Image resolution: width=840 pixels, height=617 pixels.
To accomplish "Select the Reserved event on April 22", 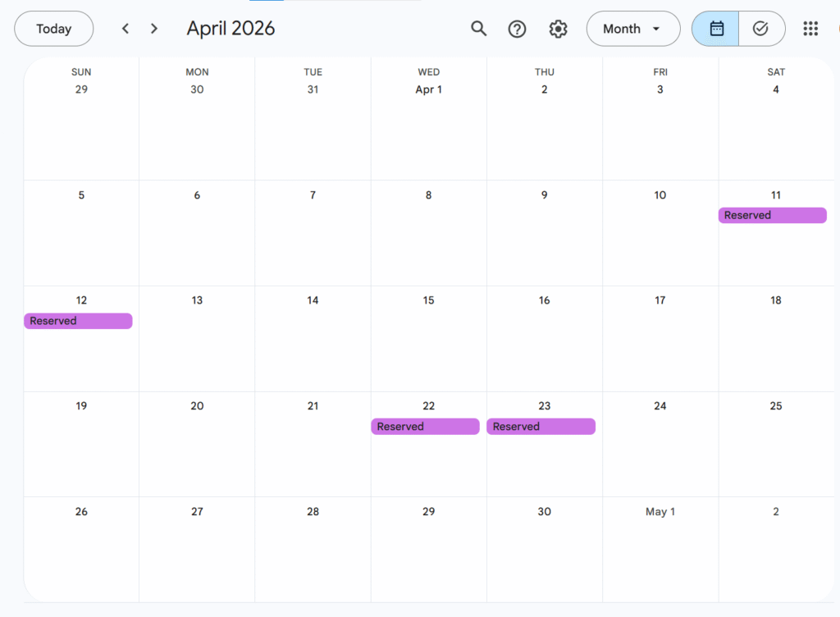I will click(x=425, y=427).
